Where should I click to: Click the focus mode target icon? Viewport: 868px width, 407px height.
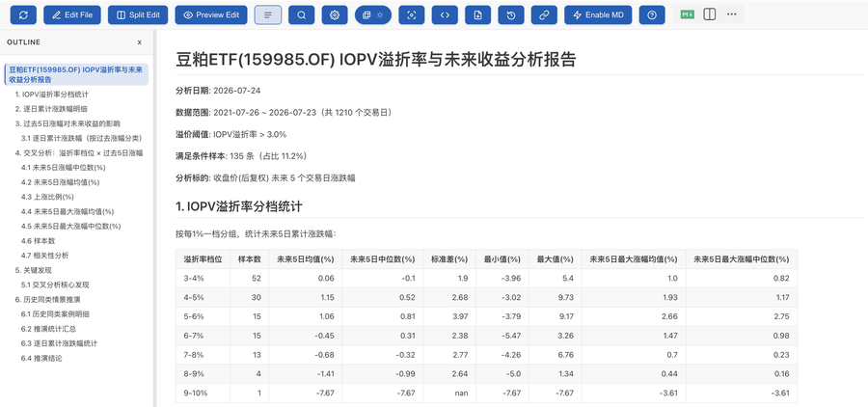pyautogui.click(x=411, y=15)
